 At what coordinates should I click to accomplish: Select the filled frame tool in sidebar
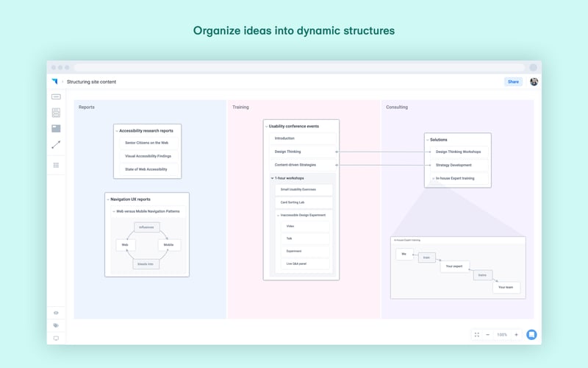click(56, 128)
